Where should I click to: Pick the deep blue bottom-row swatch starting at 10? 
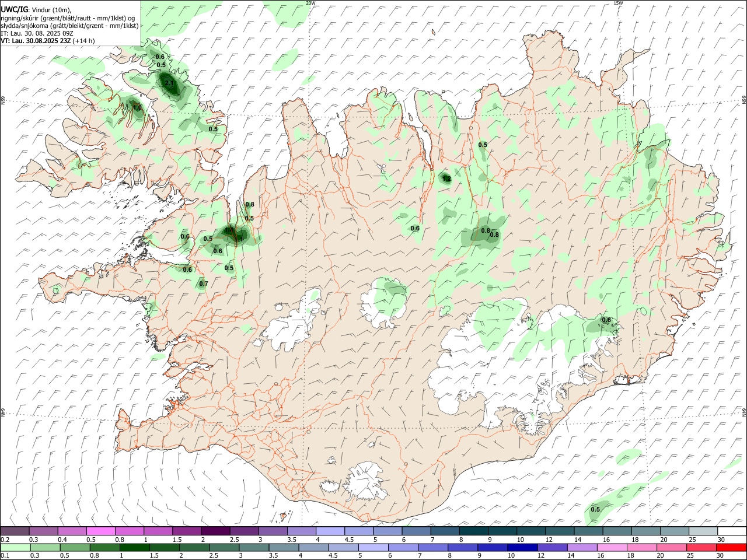point(522,547)
